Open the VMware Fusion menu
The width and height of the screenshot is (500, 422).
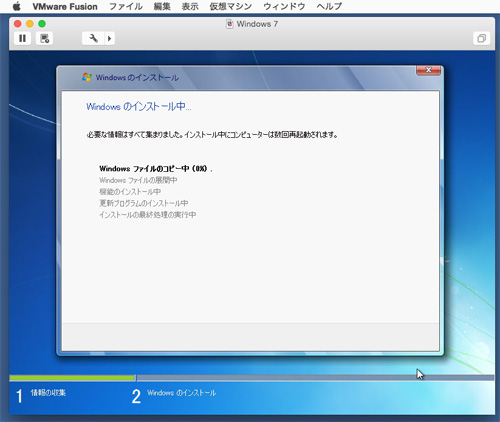(x=65, y=6)
